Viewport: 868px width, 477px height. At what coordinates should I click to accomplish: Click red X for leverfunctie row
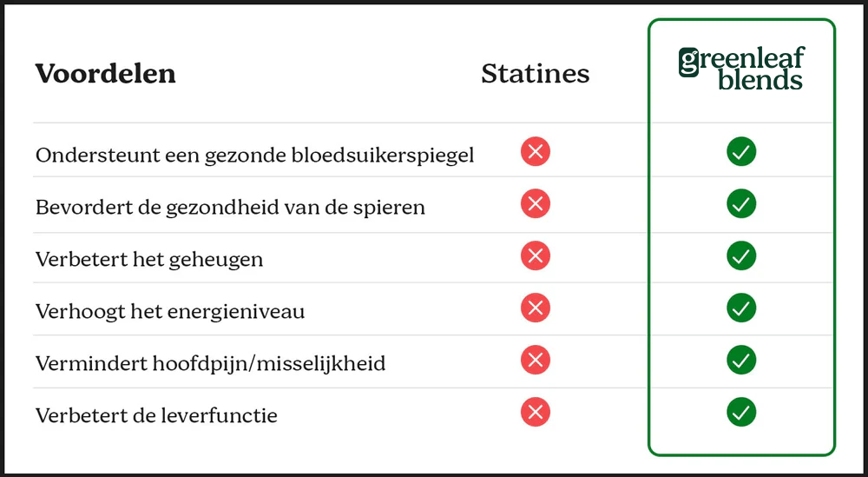(x=536, y=412)
